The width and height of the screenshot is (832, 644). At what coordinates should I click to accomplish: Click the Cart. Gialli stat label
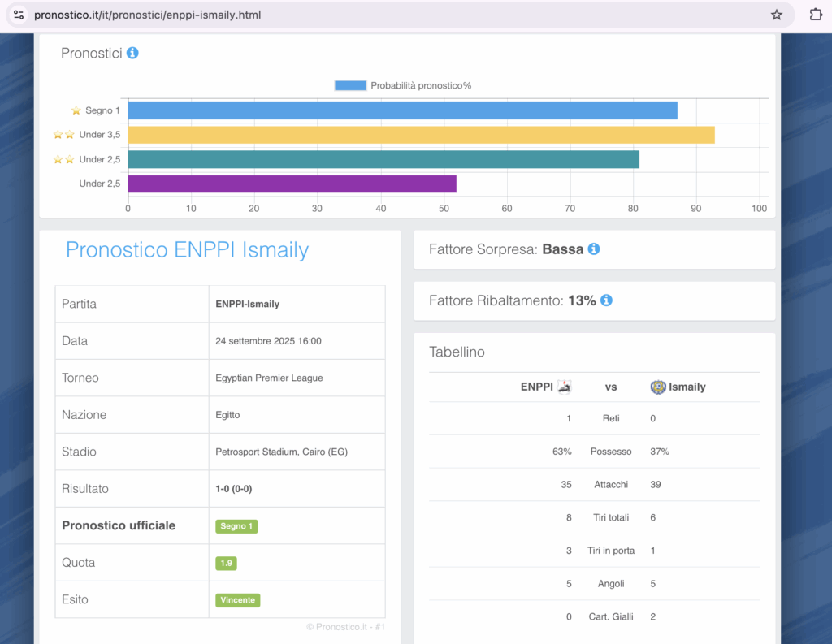pos(611,616)
